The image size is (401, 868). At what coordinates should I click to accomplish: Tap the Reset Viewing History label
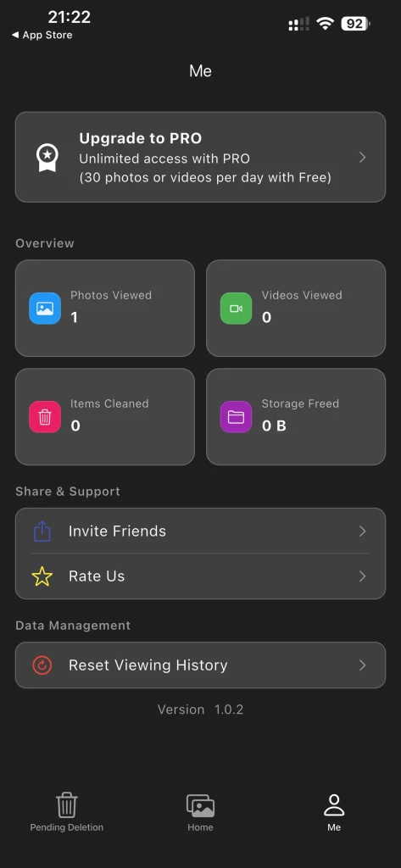click(148, 665)
